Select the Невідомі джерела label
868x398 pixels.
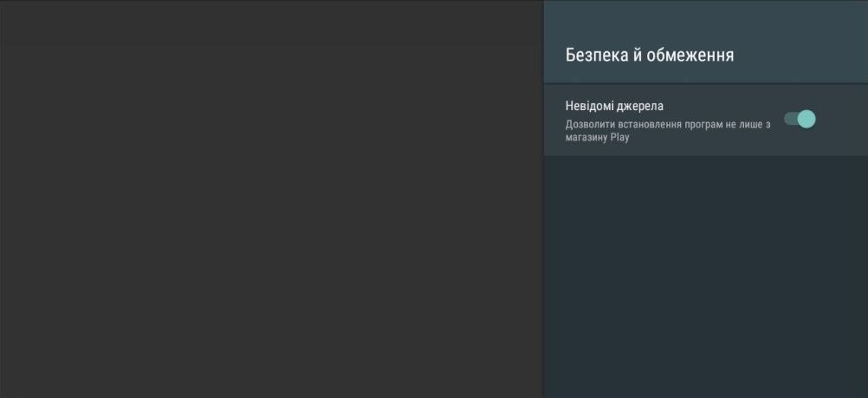[614, 106]
